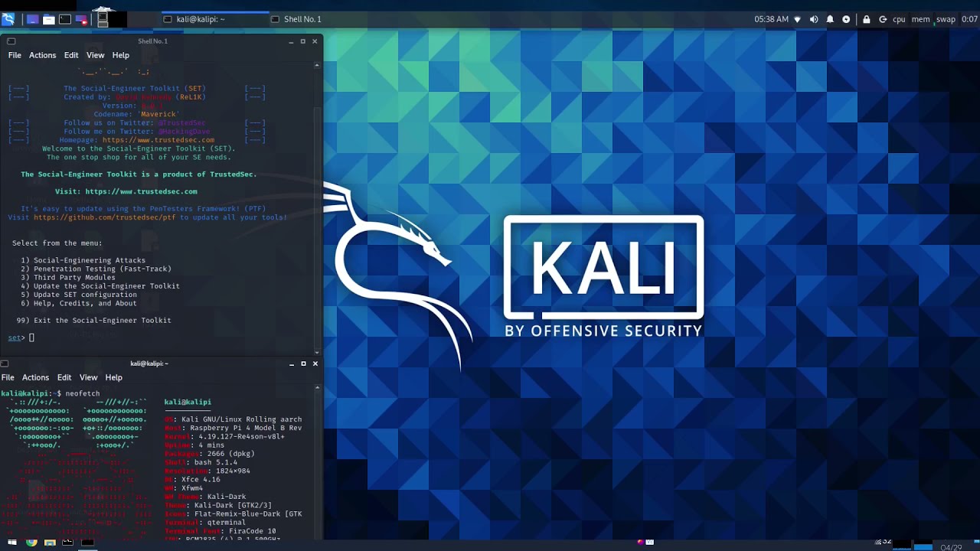This screenshot has height=551, width=980.
Task: Open File menu in Shell No.1 window
Action: point(15,55)
